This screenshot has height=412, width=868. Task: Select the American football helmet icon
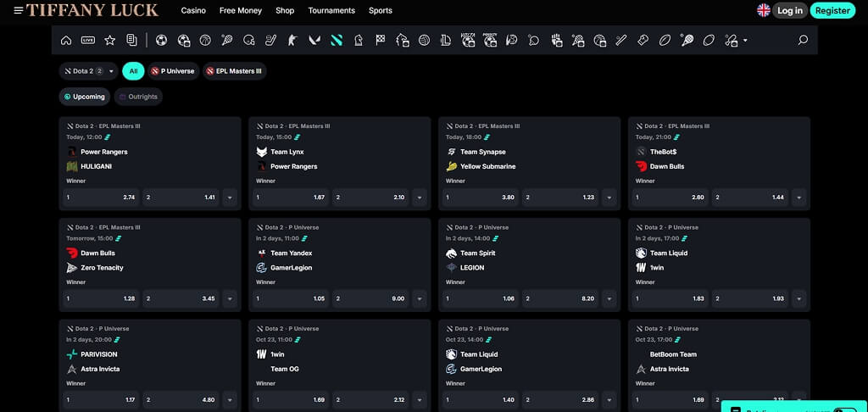coord(249,40)
